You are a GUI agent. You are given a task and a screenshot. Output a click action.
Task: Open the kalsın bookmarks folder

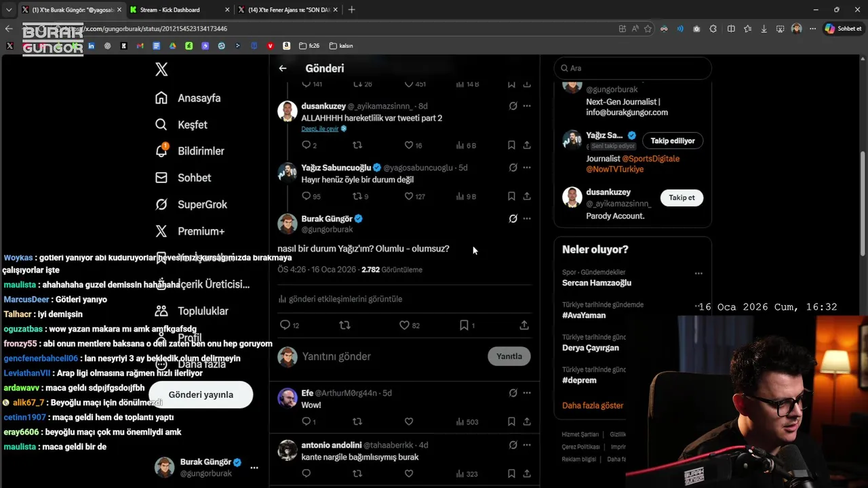341,46
